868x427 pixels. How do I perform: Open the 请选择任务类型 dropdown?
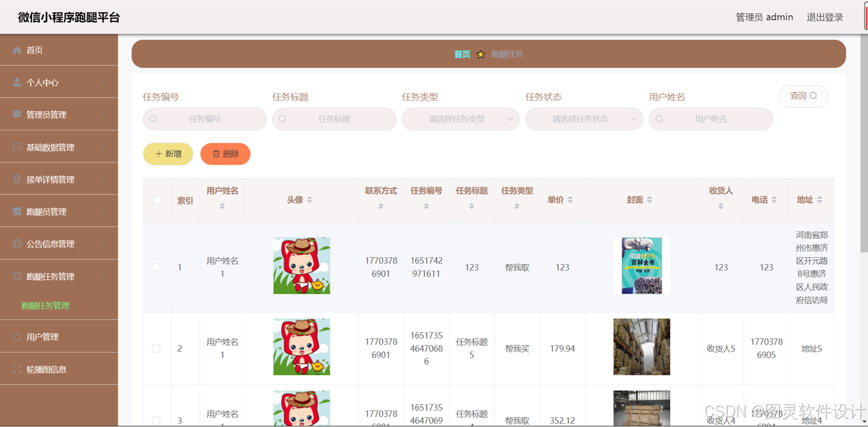[460, 119]
